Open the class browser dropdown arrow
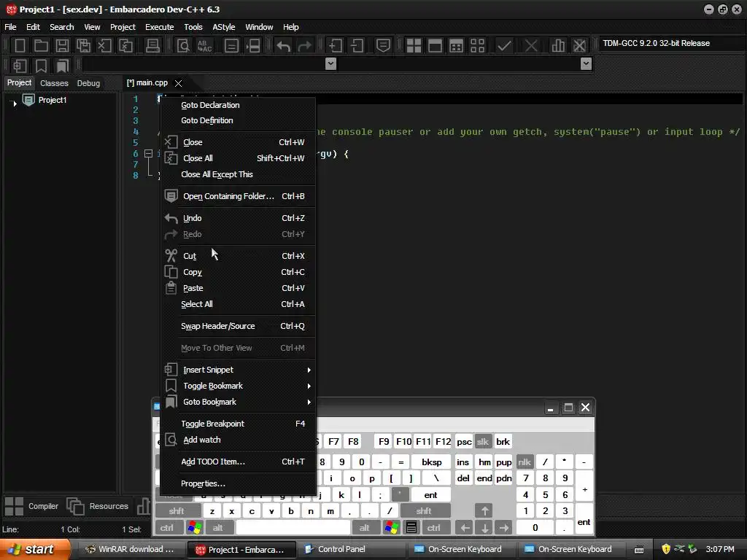The image size is (747, 560). (x=330, y=64)
